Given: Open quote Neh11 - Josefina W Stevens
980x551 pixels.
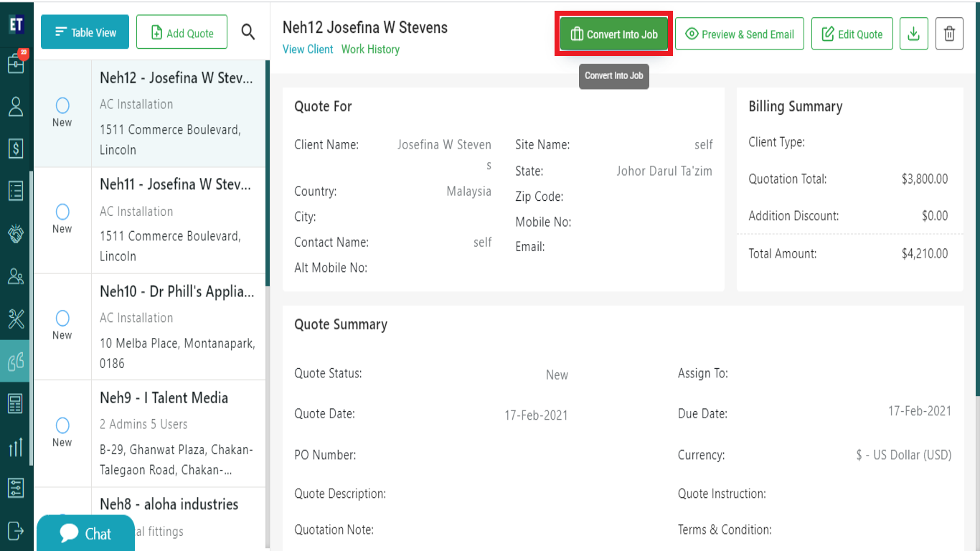Looking at the screenshot, I should pos(176,185).
